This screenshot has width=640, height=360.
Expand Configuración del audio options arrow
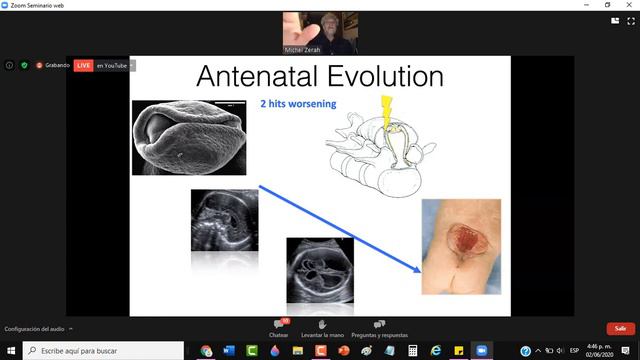pos(71,329)
